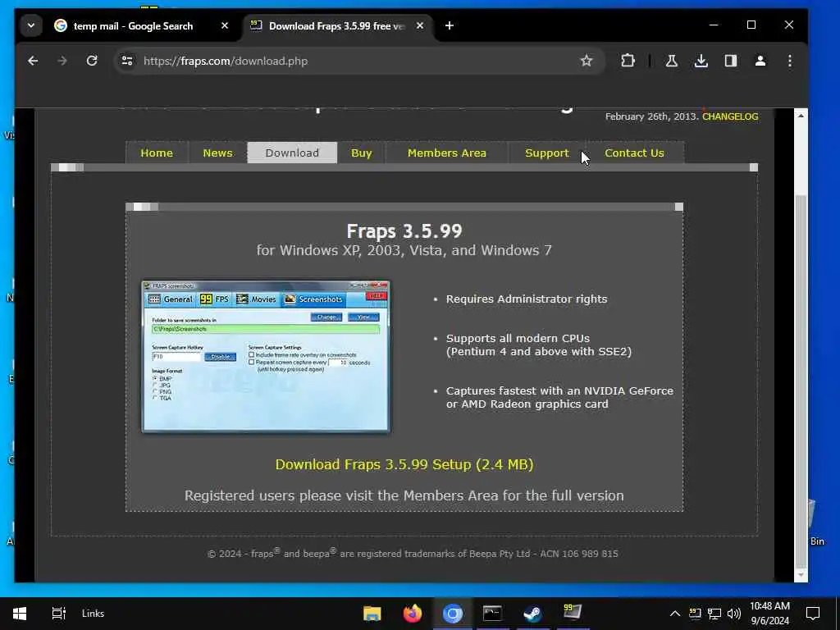Reload the Fraps download page
The image size is (840, 630).
click(92, 61)
